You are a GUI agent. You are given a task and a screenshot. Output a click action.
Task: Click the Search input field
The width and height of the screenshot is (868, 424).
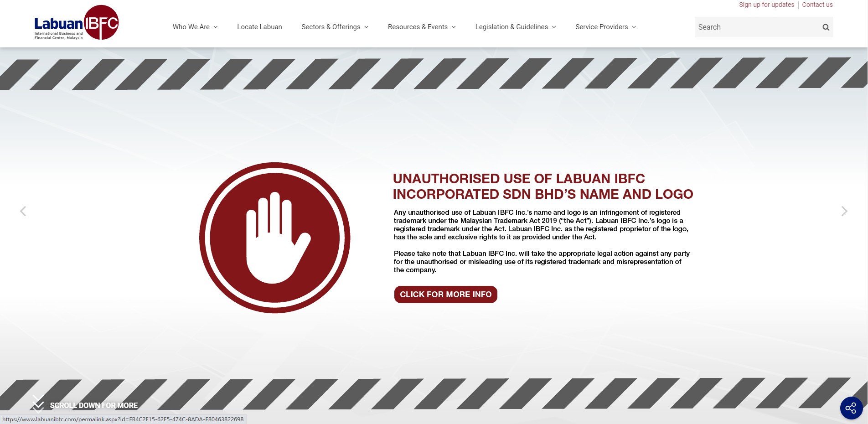coord(758,27)
